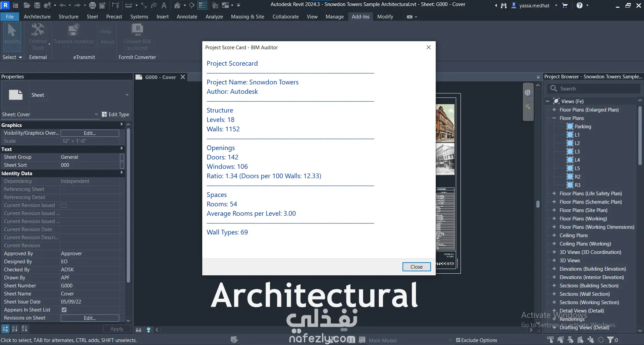Screen dimensions: 644x345
Task: Select the Parking floor plan
Action: [583, 127]
